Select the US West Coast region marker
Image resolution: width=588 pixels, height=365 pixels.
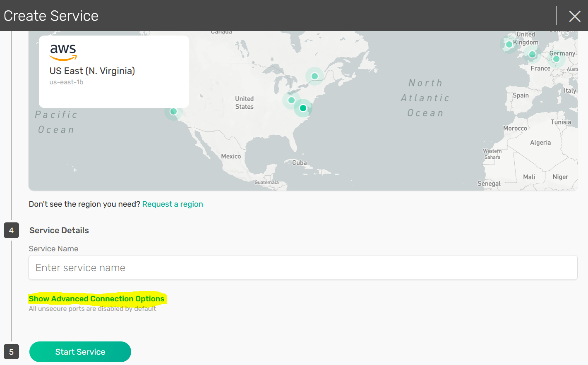174,112
